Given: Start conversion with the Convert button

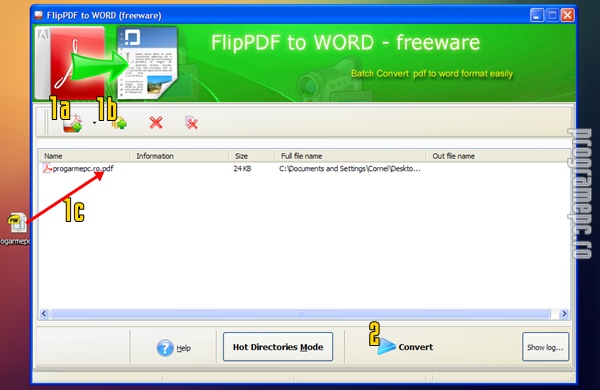Looking at the screenshot, I should [x=405, y=347].
